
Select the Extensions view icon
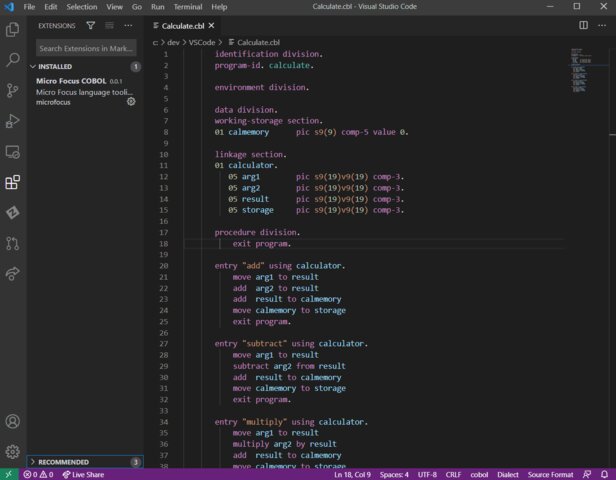(x=13, y=182)
